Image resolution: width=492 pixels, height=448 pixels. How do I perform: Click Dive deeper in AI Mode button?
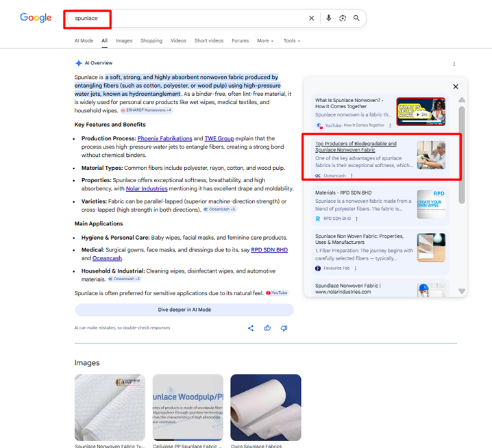click(x=184, y=310)
